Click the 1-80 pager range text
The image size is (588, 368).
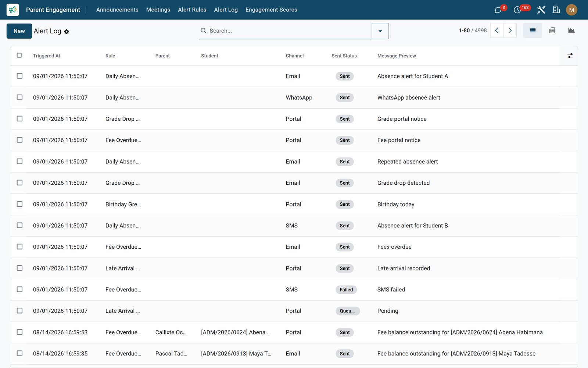coord(464,31)
